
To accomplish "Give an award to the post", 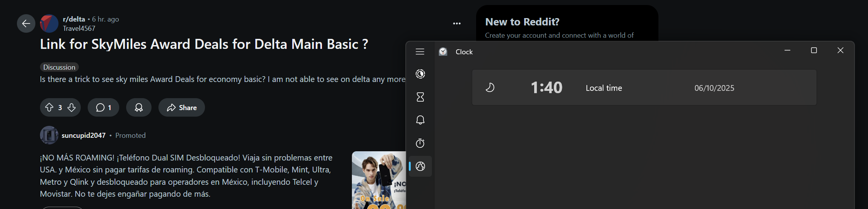I will [139, 107].
